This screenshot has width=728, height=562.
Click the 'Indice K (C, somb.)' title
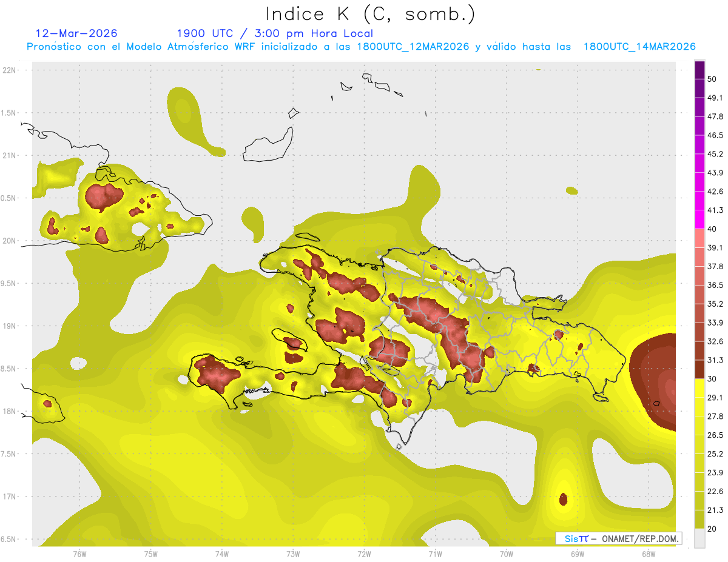point(371,14)
